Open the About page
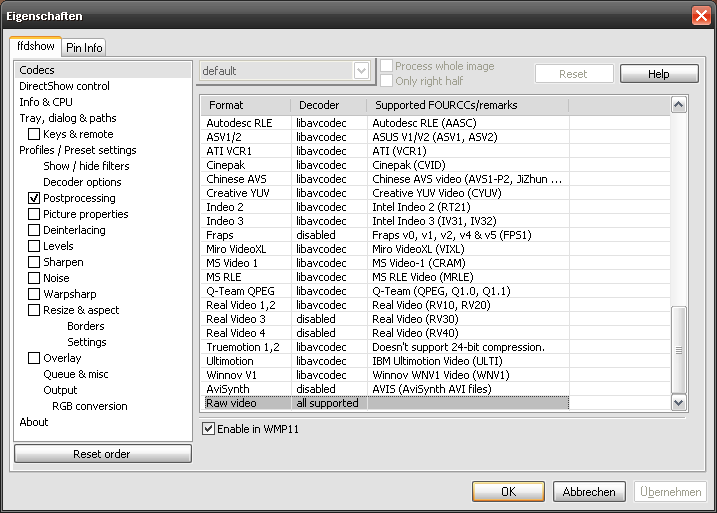The image size is (717, 513). click(x=33, y=422)
